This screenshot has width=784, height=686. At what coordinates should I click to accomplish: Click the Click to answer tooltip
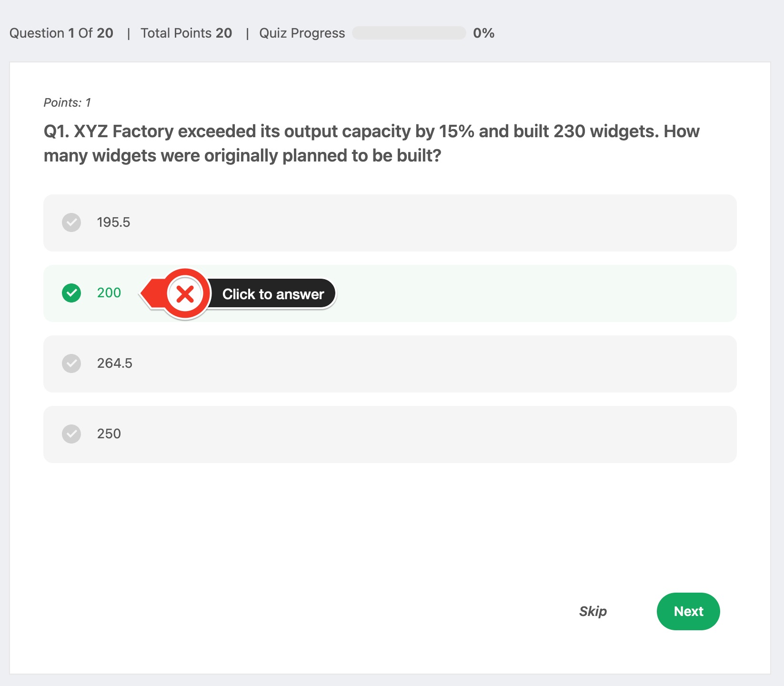pyautogui.click(x=273, y=294)
